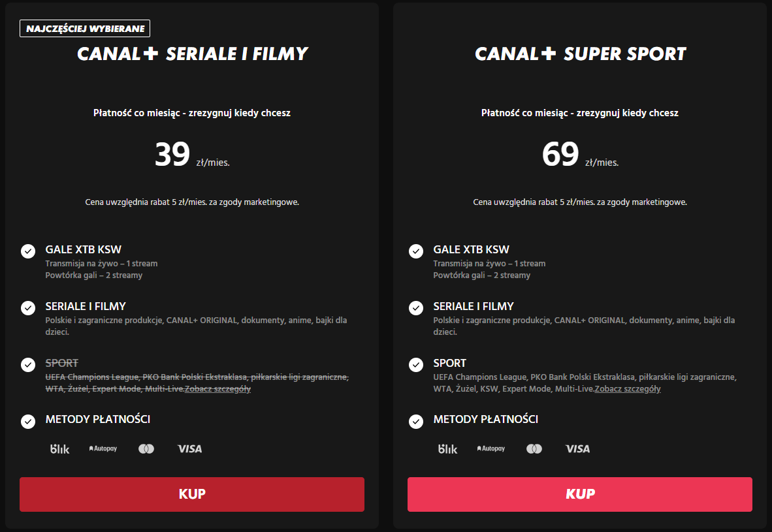
Task: Click Mastercard icon in Super Sport plan
Action: click(x=534, y=449)
